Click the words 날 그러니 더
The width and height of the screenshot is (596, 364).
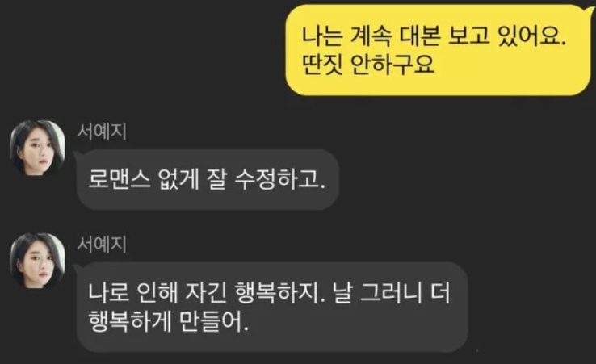(x=392, y=293)
